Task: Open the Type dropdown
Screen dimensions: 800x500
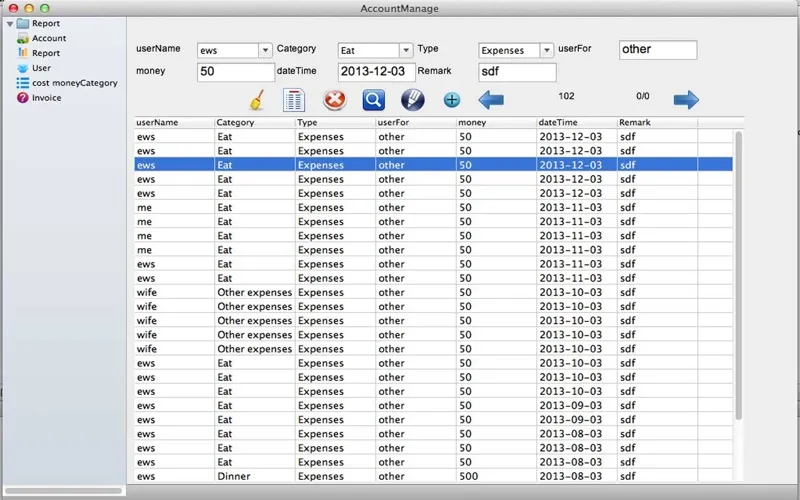Action: (x=546, y=51)
